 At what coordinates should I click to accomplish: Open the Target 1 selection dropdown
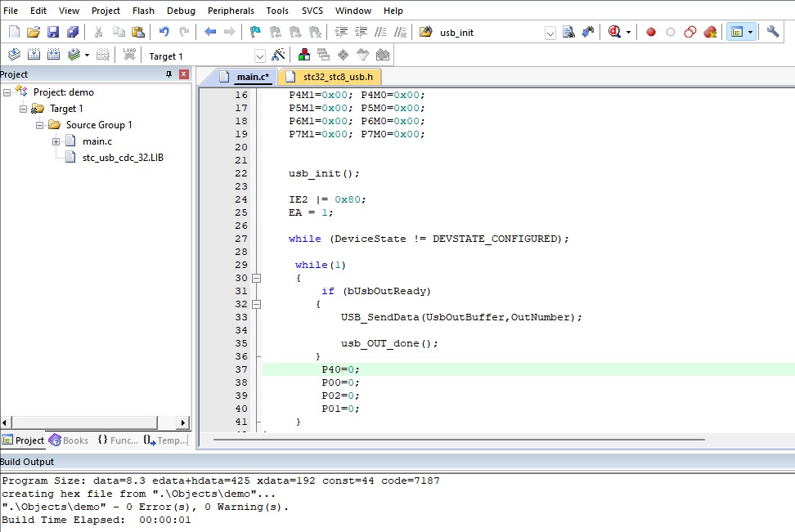pos(259,56)
